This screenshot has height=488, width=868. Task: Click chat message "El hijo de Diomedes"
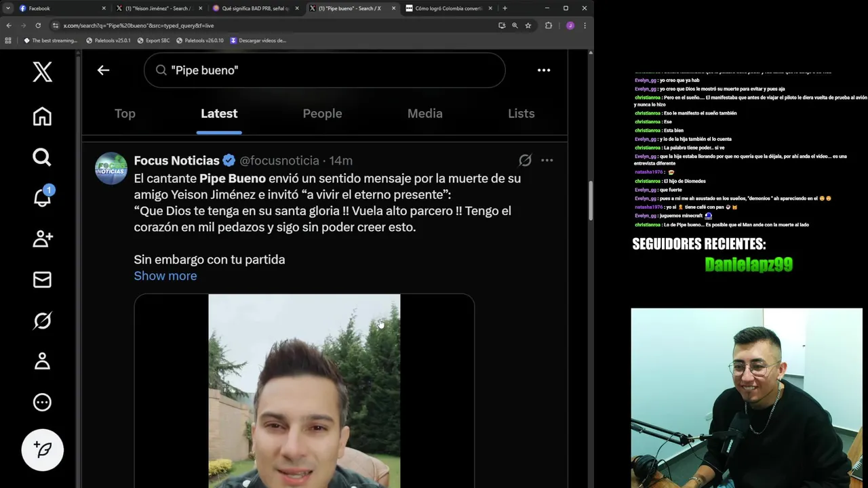tap(685, 181)
